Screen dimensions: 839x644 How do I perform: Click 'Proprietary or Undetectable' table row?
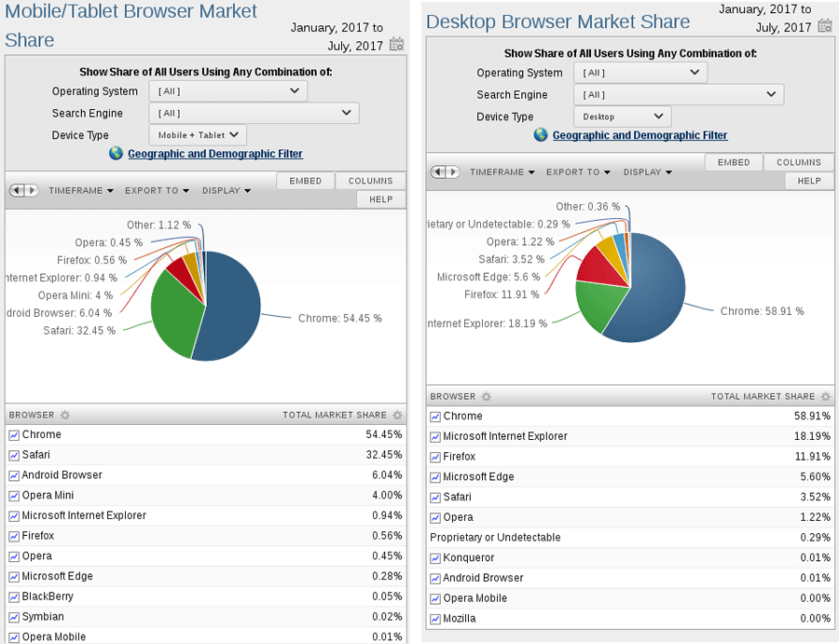630,538
